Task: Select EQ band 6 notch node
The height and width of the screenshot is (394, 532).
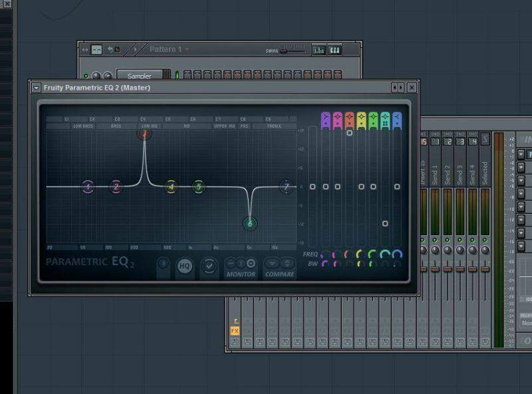Action: point(250,223)
